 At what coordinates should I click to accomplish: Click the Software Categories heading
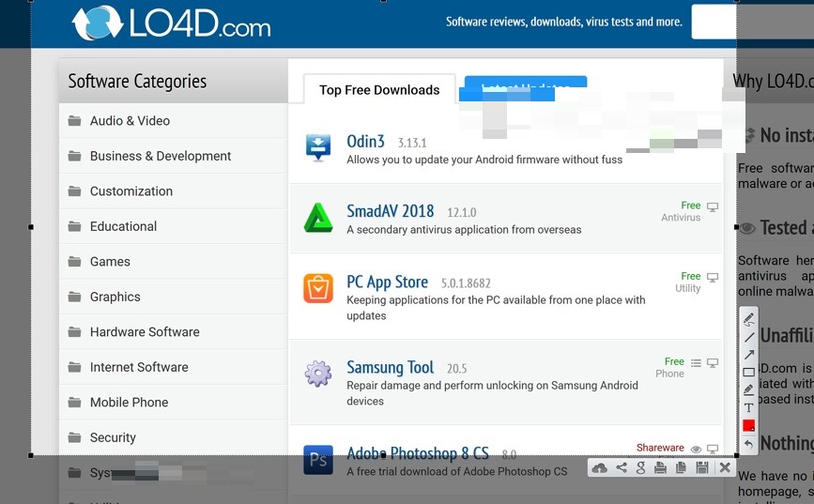137,82
